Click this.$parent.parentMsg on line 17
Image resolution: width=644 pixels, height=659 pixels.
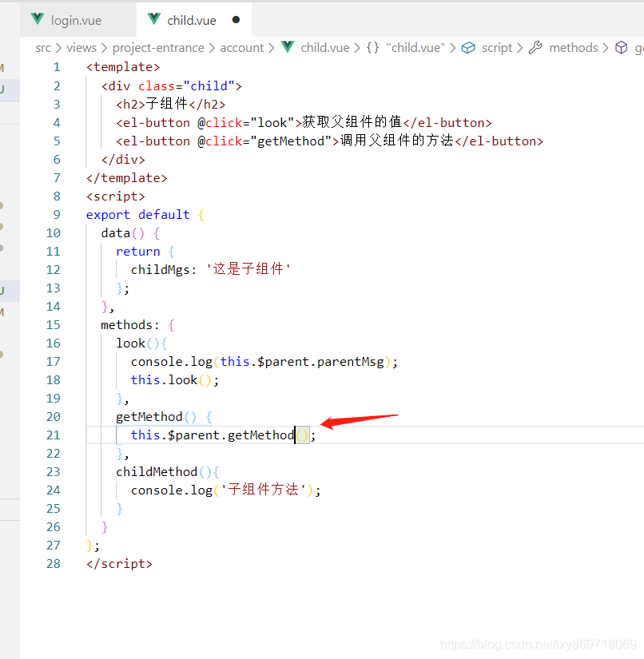point(302,362)
